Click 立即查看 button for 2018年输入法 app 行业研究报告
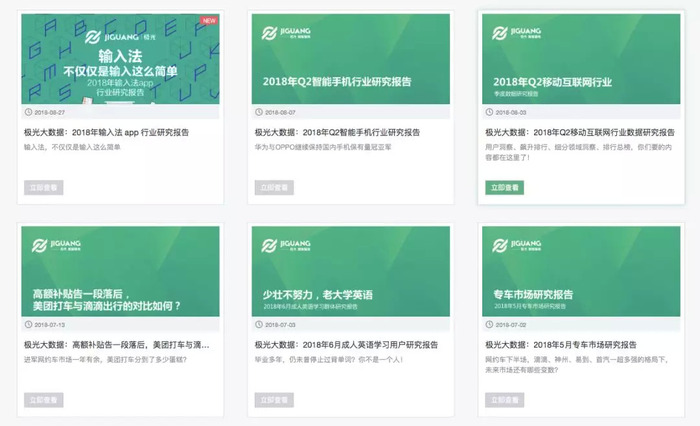700x426 pixels. click(44, 188)
